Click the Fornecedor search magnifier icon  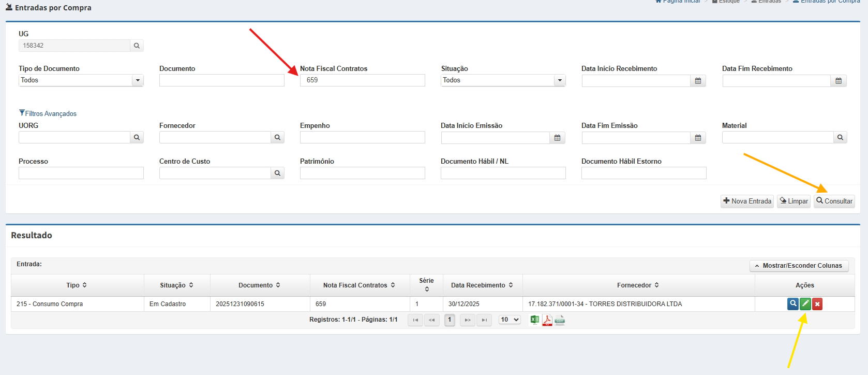pyautogui.click(x=277, y=137)
